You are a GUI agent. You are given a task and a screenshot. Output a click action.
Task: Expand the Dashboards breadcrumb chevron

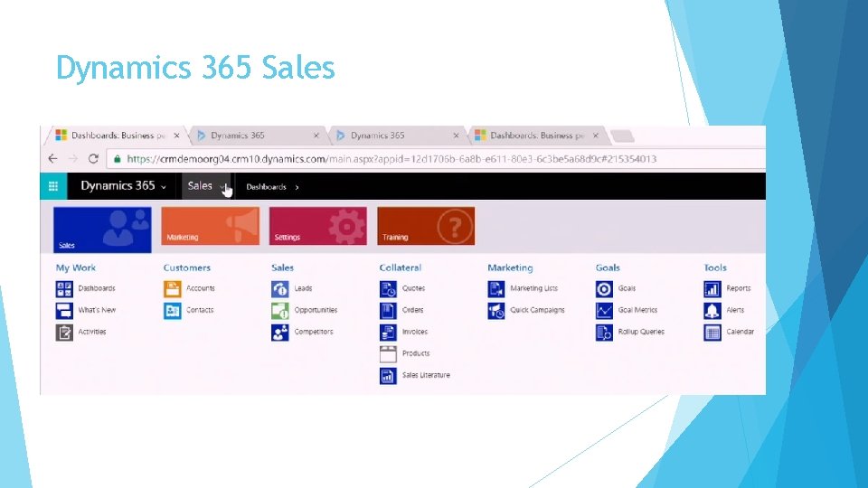pos(297,188)
